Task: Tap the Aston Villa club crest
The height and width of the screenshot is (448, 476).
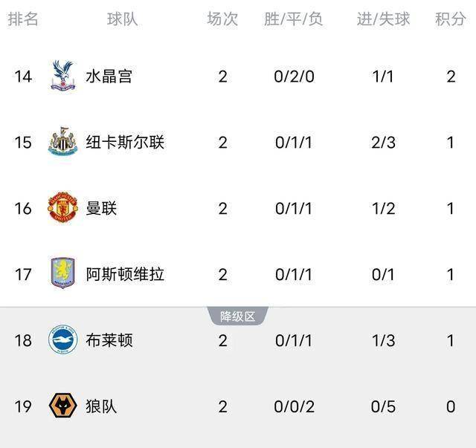Action: coord(62,274)
